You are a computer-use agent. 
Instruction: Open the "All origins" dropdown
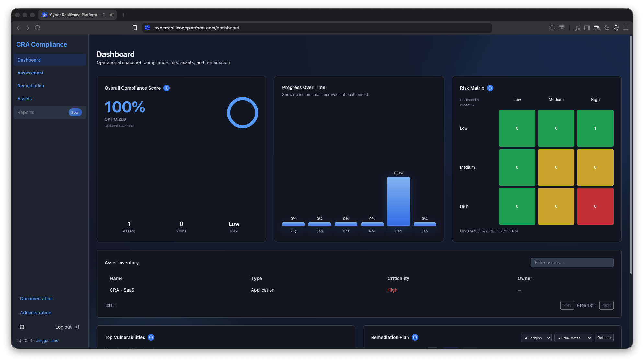coord(536,338)
